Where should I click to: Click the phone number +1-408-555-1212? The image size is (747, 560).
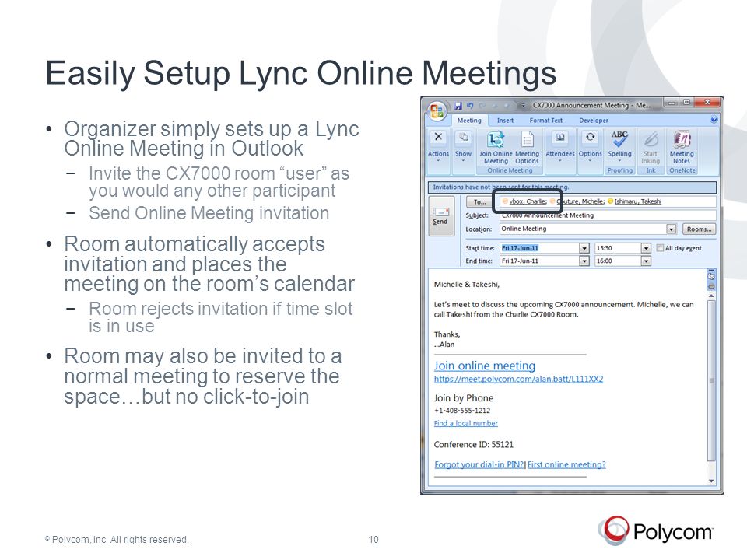(x=461, y=411)
